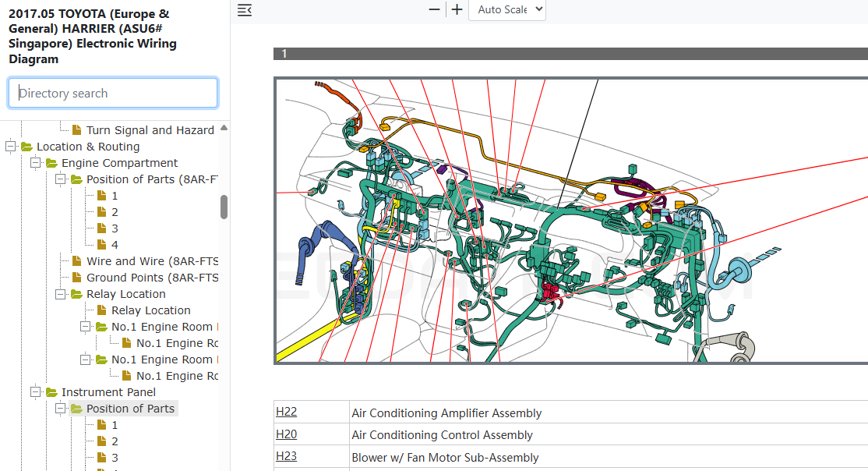The image size is (868, 471).
Task: Open page 1 under Instrument Panel
Action: click(115, 425)
